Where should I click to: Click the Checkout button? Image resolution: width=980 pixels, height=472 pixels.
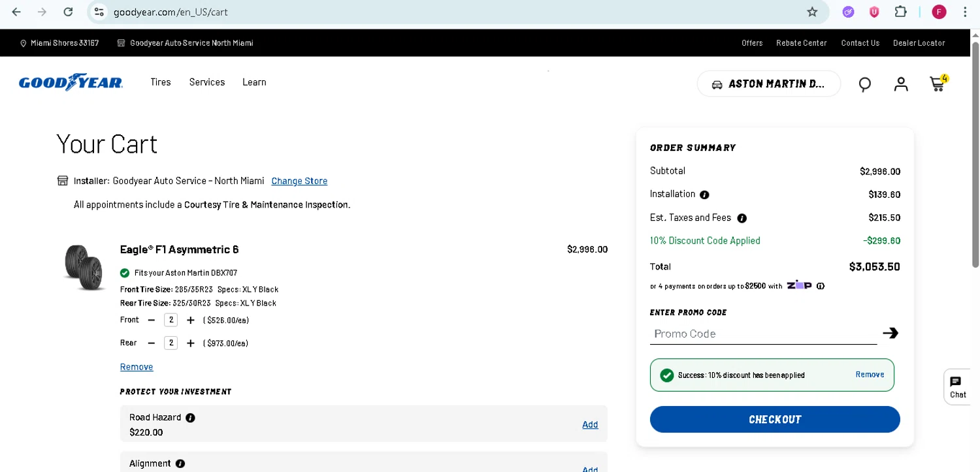pyautogui.click(x=775, y=419)
